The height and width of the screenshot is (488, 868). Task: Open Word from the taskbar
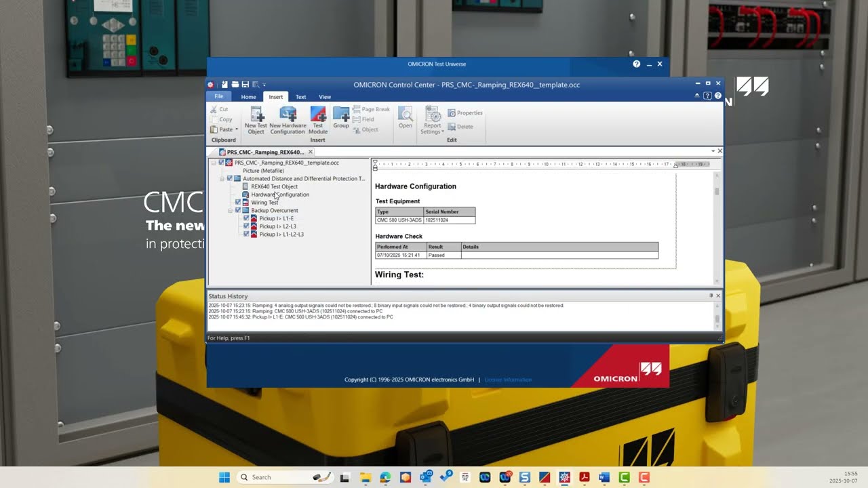pos(604,477)
